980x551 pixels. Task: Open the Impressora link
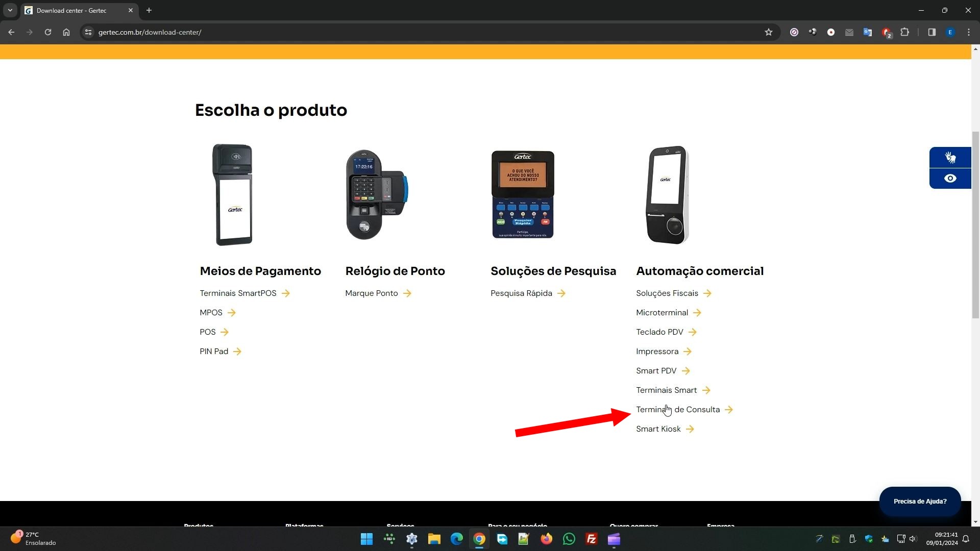tap(664, 352)
